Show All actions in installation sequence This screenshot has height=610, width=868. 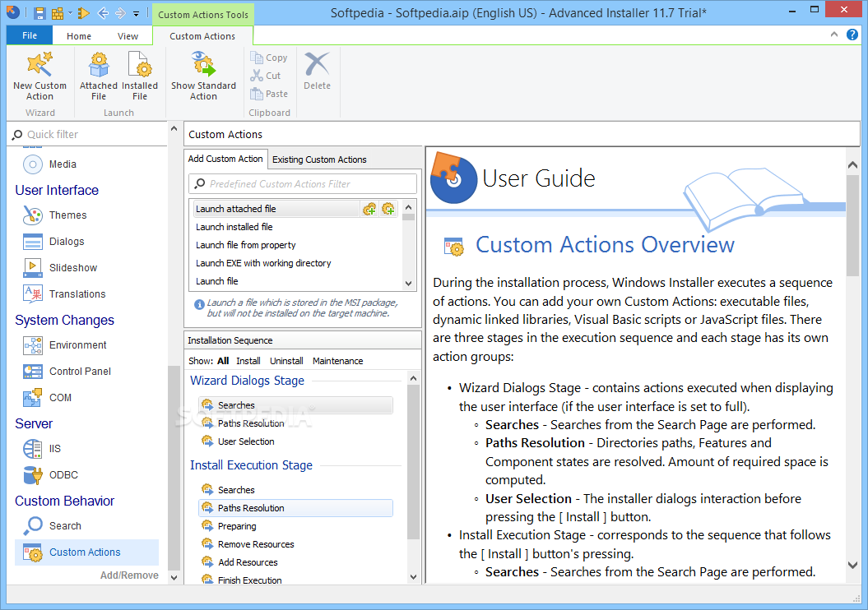pyautogui.click(x=223, y=361)
